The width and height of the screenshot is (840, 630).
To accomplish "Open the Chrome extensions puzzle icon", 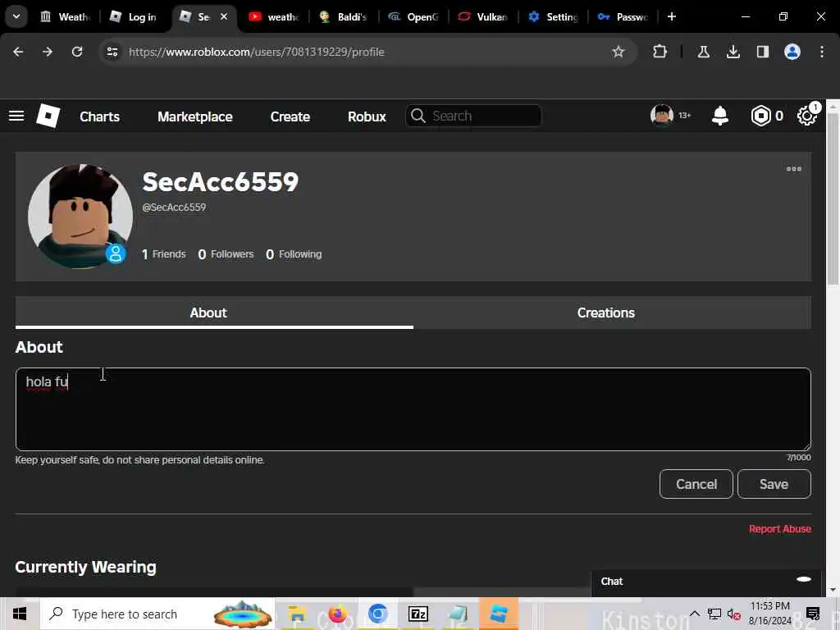I will tap(660, 52).
